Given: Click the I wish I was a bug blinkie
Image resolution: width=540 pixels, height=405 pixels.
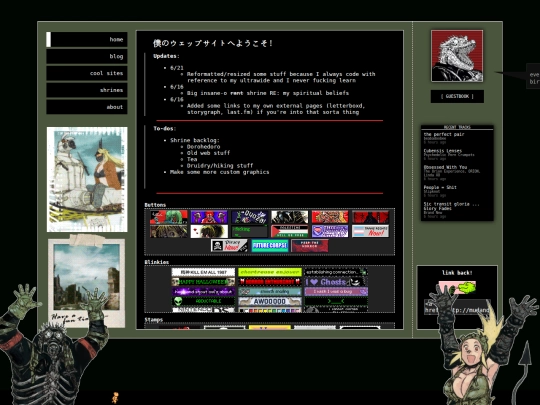Looking at the screenshot, I should 336,291.
